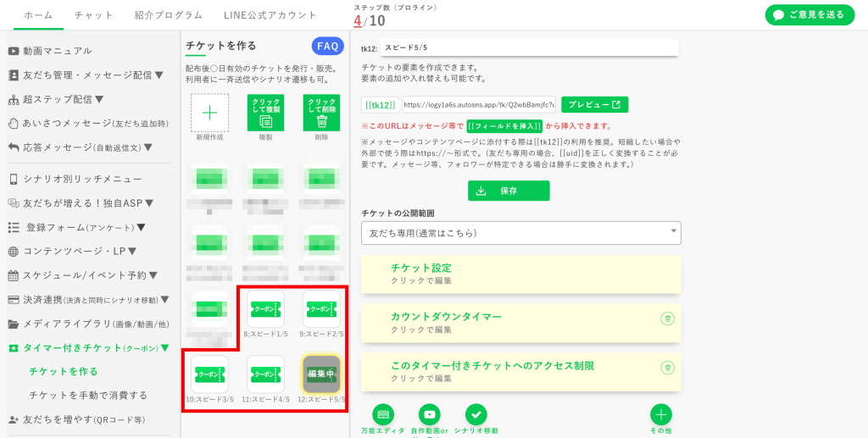Select the 編集中 ticket 12:スピード5/5

pyautogui.click(x=321, y=374)
